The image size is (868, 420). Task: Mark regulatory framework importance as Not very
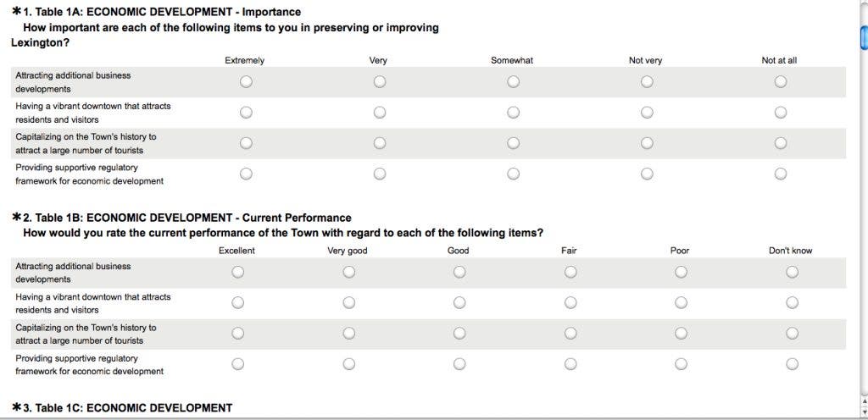[647, 174]
